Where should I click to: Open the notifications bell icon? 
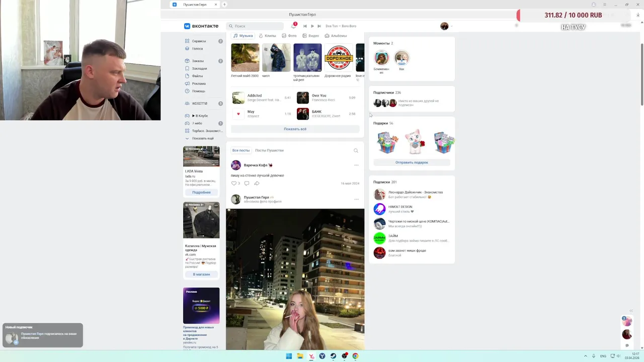(x=294, y=26)
